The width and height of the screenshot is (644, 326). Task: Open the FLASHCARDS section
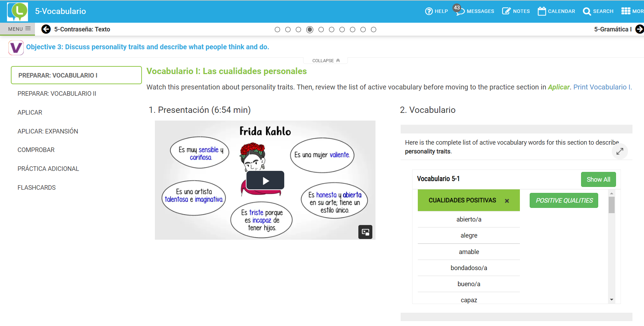[36, 188]
